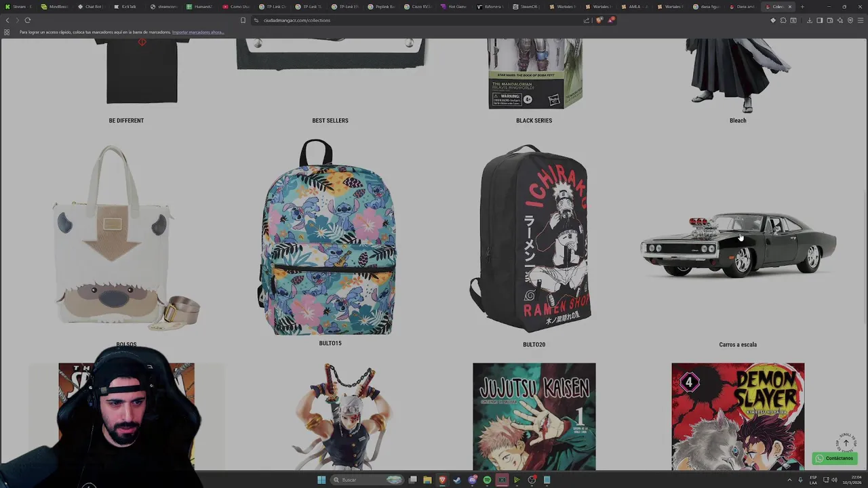
Task: Open the browser downloads icon
Action: click(x=809, y=20)
